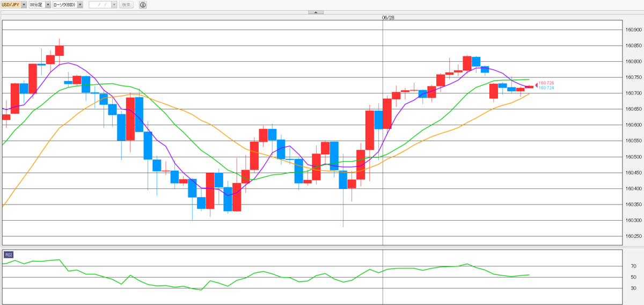The height and width of the screenshot is (305, 644).
Task: Click the info icon in the toolbar
Action: point(143,4)
